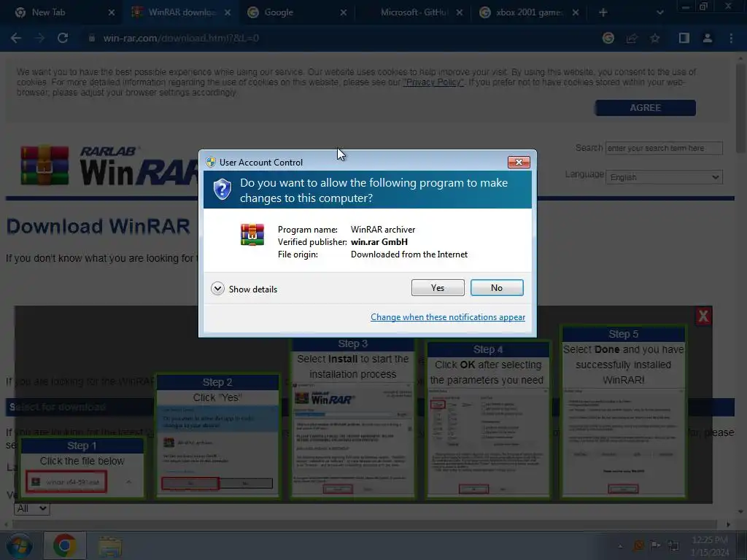Expand Show details chevron in UAC dialog
Image resolution: width=747 pixels, height=560 pixels.
pyautogui.click(x=217, y=289)
